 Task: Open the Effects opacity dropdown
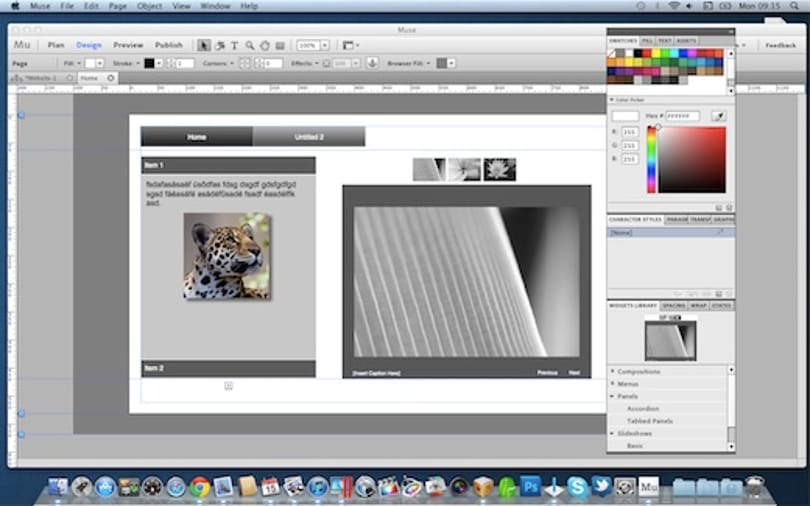pos(355,63)
